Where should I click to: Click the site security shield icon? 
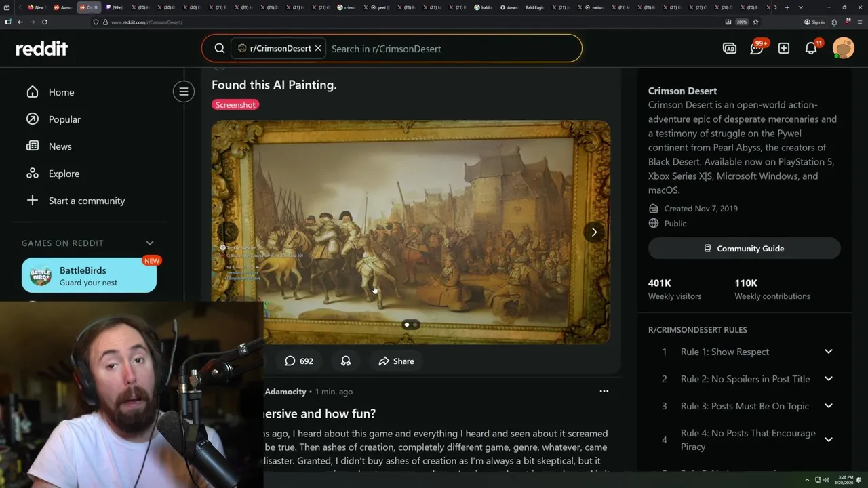pos(96,22)
